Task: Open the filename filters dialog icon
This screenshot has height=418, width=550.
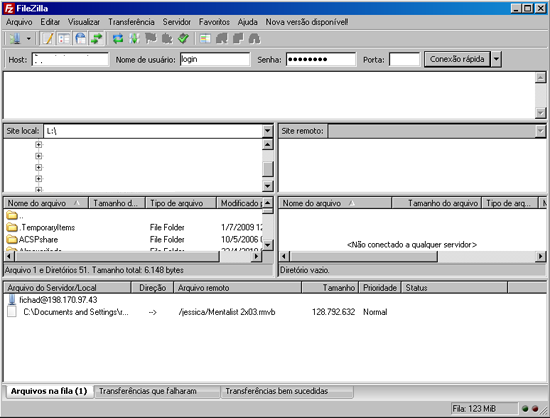Action: (205, 39)
